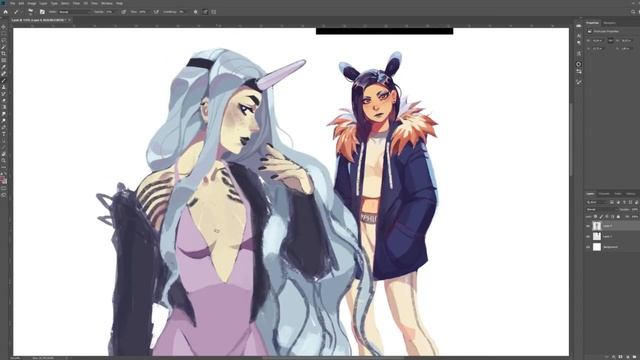Screen dimensions: 640x360
Task: Select the Gradient tool
Action: pos(4,107)
